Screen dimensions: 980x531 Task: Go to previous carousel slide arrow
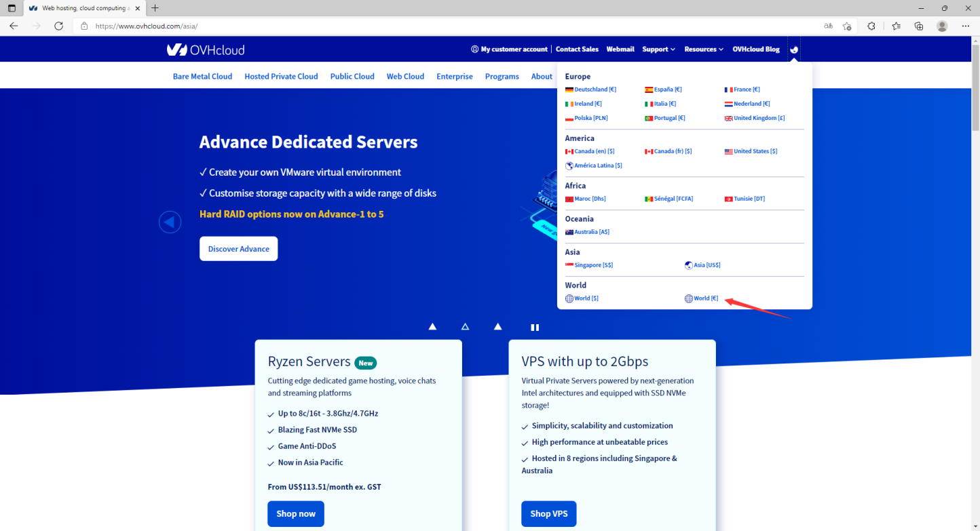coord(170,222)
